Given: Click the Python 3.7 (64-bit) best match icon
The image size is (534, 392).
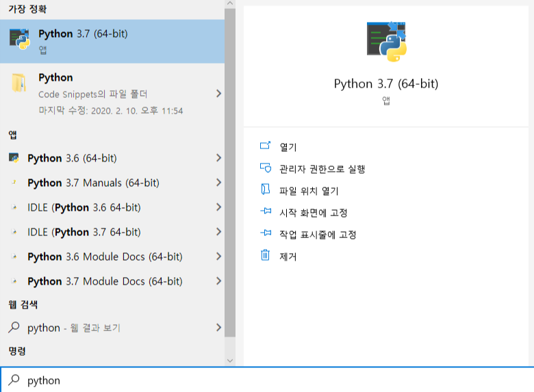Looking at the screenshot, I should (19, 39).
